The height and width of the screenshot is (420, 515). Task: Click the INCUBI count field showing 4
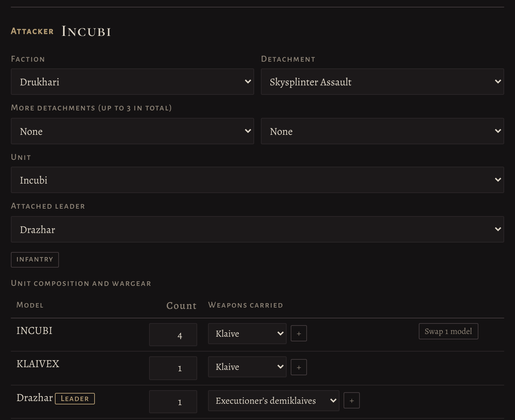(173, 335)
